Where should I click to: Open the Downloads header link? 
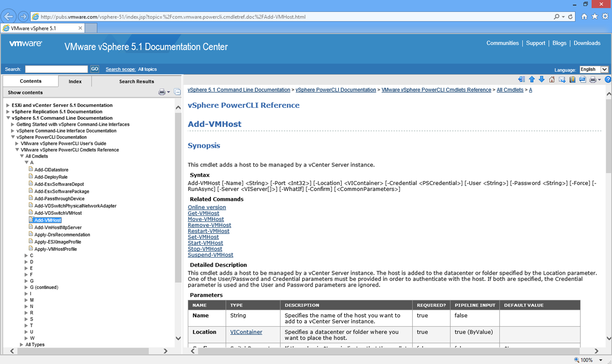587,43
